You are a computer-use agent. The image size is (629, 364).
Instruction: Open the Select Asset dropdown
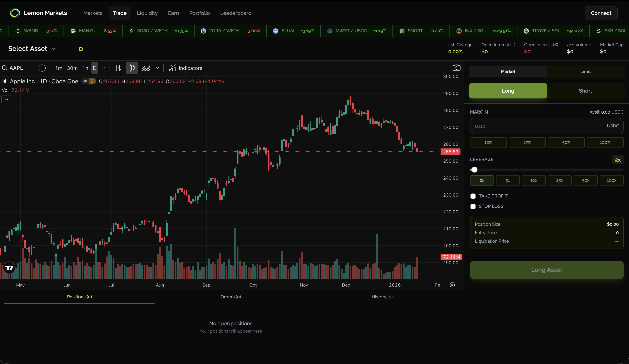click(x=32, y=49)
